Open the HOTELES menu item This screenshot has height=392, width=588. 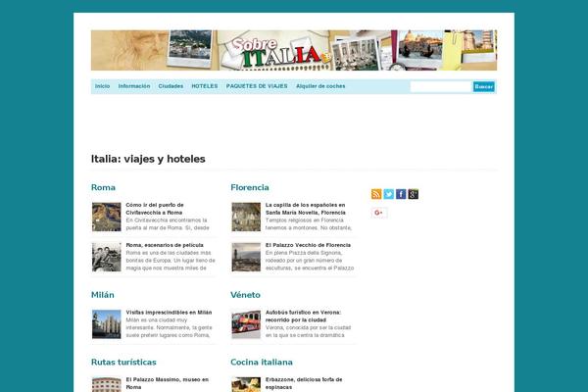(205, 86)
